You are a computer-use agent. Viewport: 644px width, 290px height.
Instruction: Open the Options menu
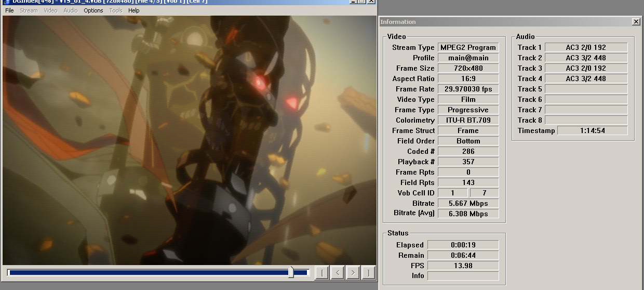coord(93,10)
